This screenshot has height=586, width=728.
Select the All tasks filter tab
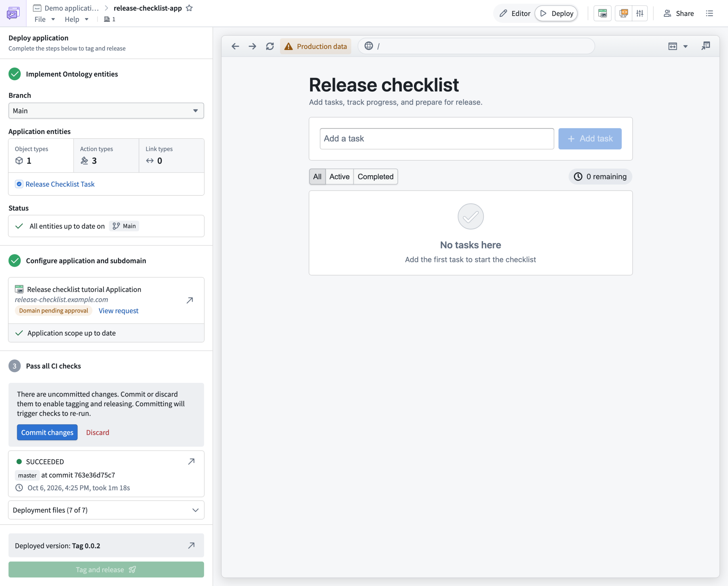tap(317, 176)
